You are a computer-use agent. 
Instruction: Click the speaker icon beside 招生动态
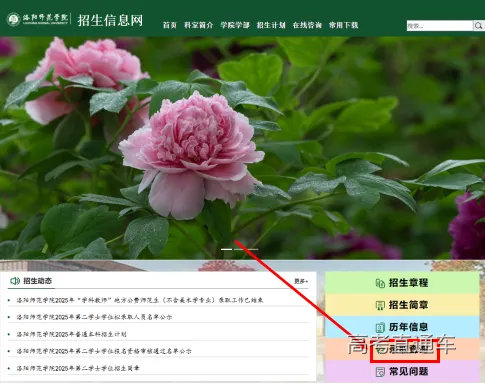click(x=15, y=281)
